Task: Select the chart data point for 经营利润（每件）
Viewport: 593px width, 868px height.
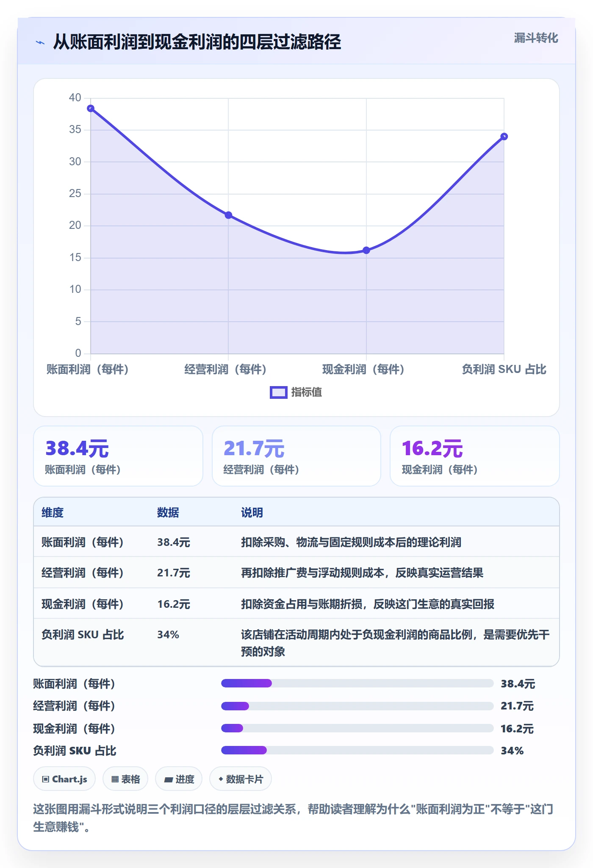Action: 228,215
